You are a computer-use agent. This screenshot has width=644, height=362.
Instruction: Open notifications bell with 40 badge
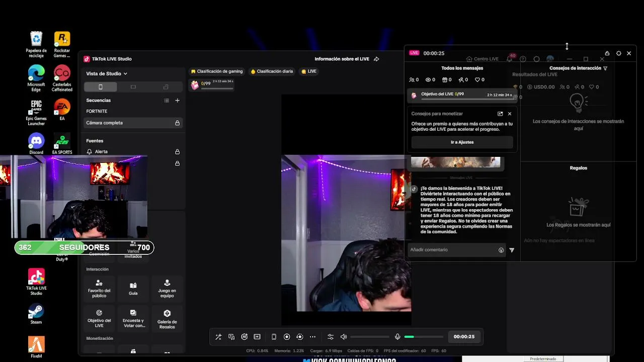[x=510, y=59]
